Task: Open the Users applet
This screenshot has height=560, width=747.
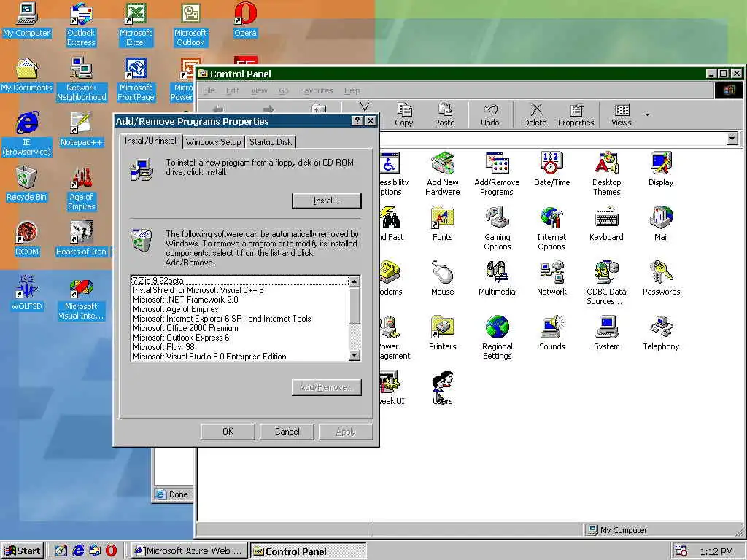Action: (443, 388)
